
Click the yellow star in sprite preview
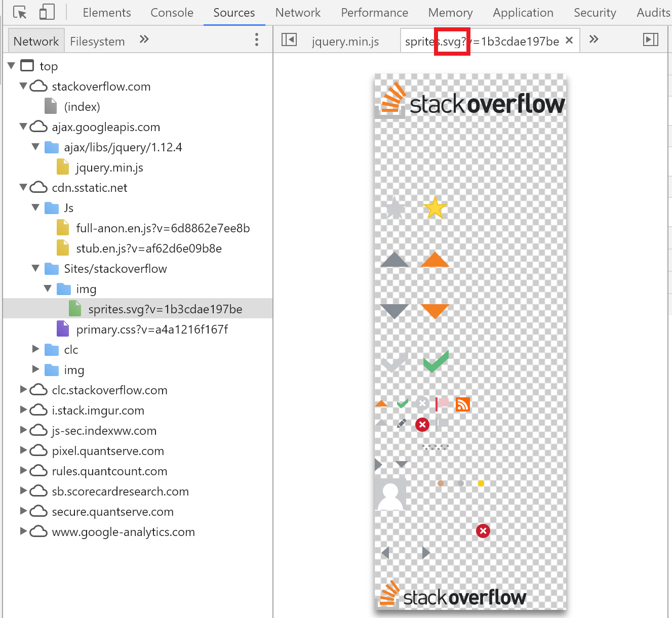click(434, 208)
